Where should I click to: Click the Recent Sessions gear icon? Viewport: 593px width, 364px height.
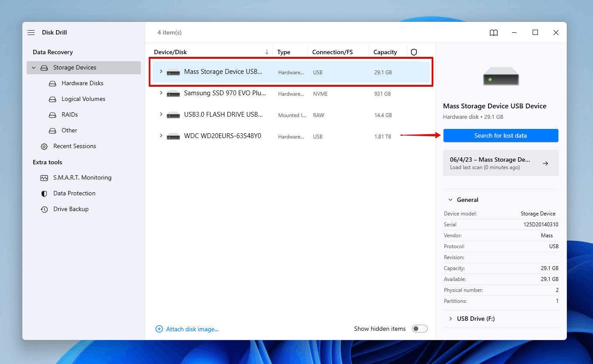click(44, 146)
